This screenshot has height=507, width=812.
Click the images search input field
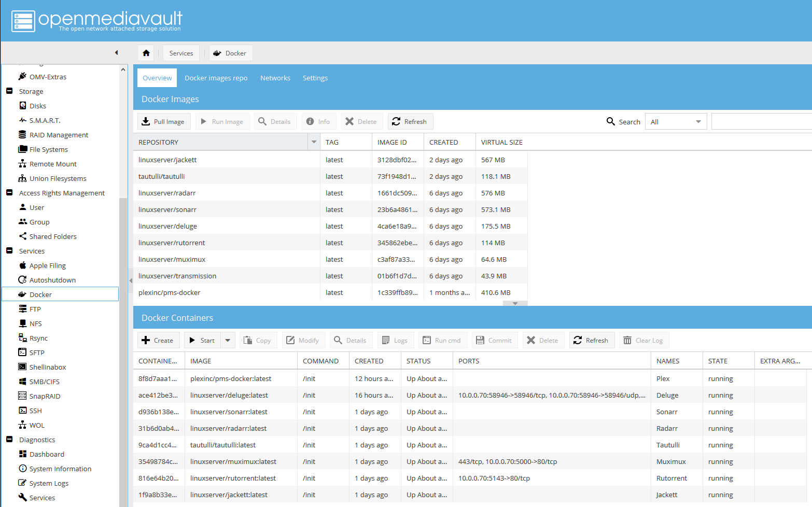coord(761,122)
